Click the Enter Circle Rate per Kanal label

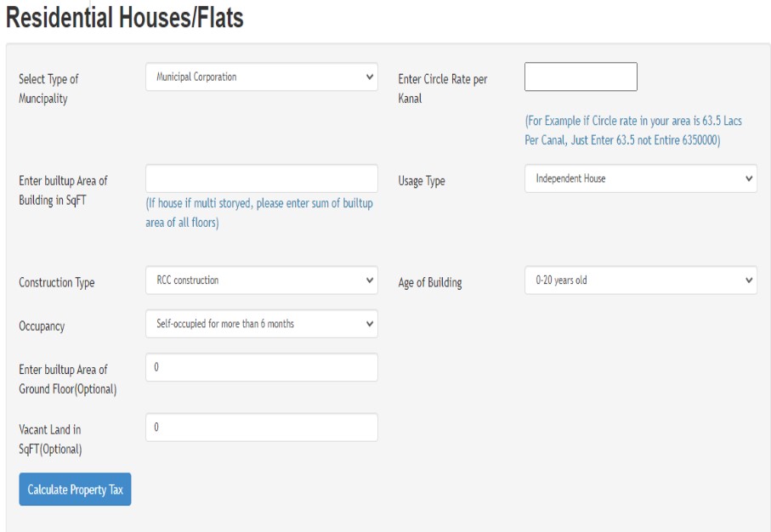[442, 88]
